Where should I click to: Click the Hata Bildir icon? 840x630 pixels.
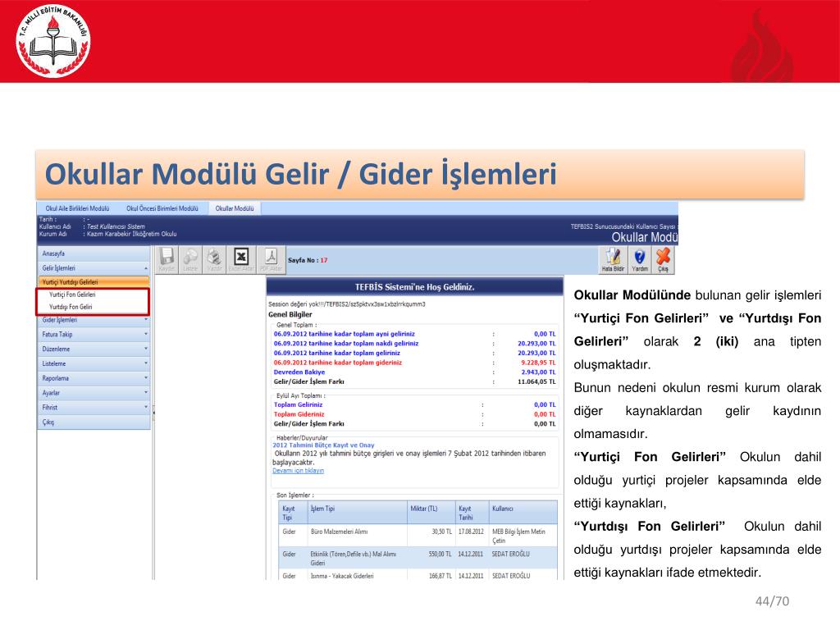click(612, 260)
